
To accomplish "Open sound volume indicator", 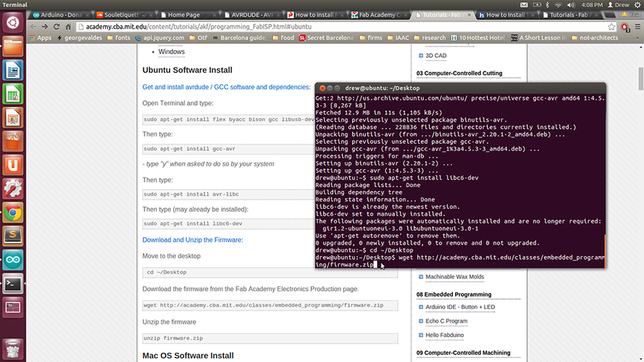I will click(571, 5).
